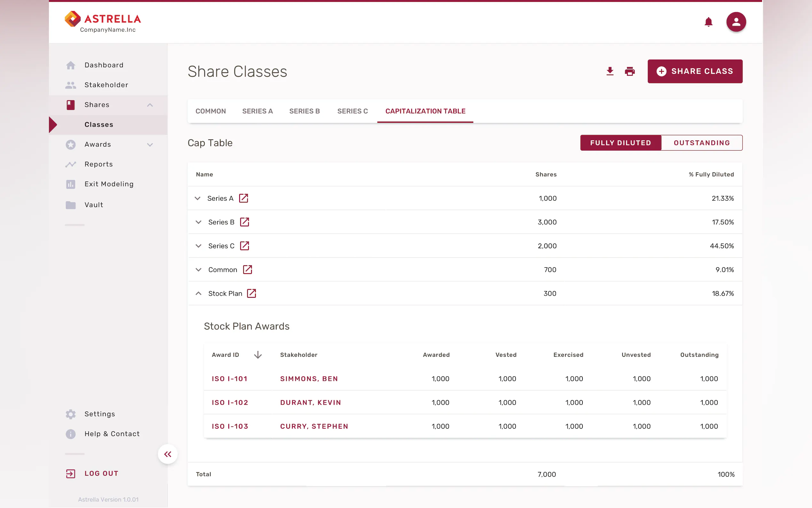Viewport: 812px width, 508px height.
Task: Open stakeholder Curry, Stephen
Action: coord(314,426)
